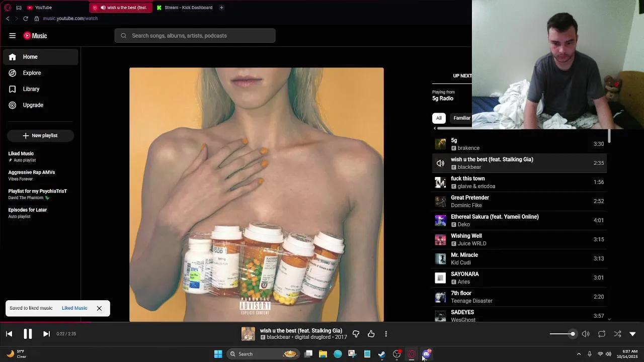Create a New playlist
This screenshot has height=362, width=644.
[x=40, y=136]
